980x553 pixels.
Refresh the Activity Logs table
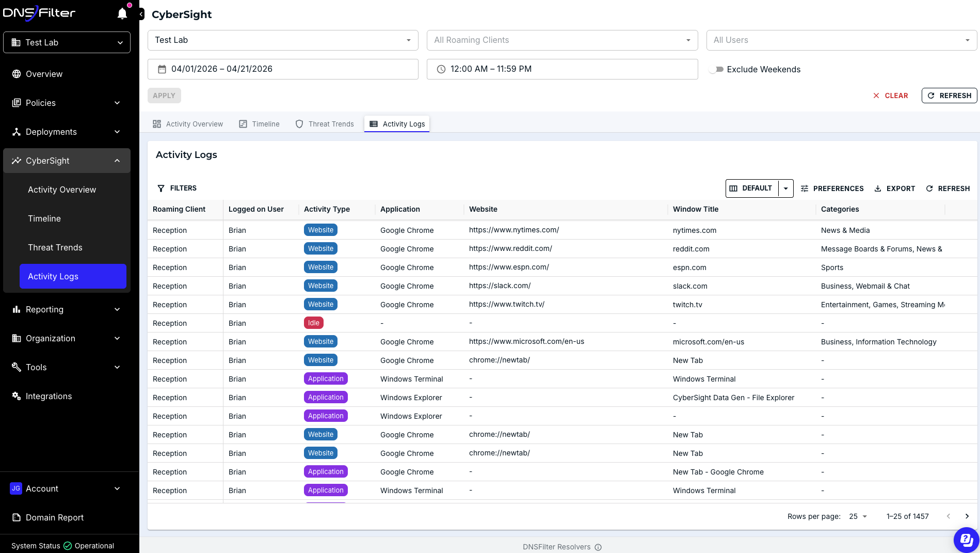948,188
